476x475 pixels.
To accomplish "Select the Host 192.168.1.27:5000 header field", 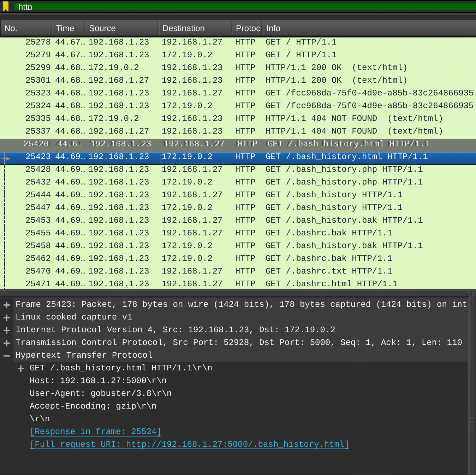I will 98,381.
